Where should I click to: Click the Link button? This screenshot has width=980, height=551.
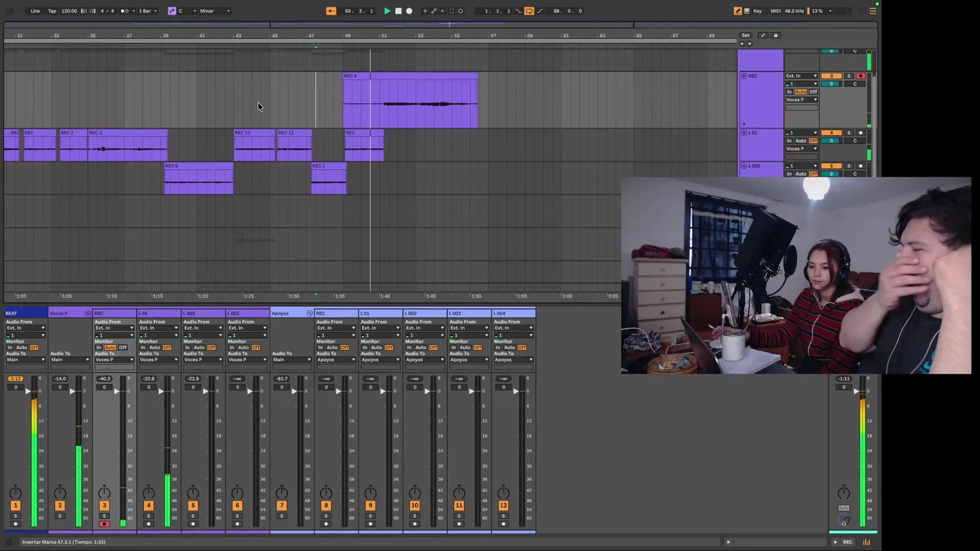click(35, 11)
